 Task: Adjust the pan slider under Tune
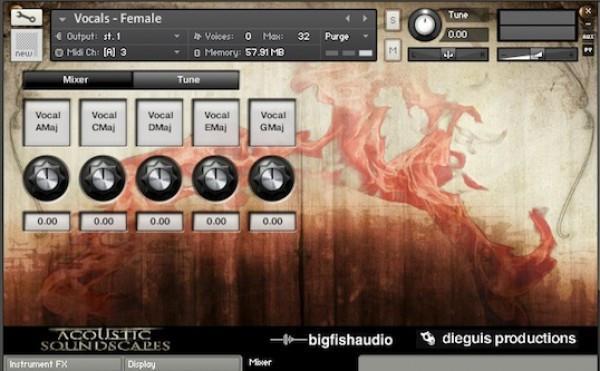click(x=448, y=54)
